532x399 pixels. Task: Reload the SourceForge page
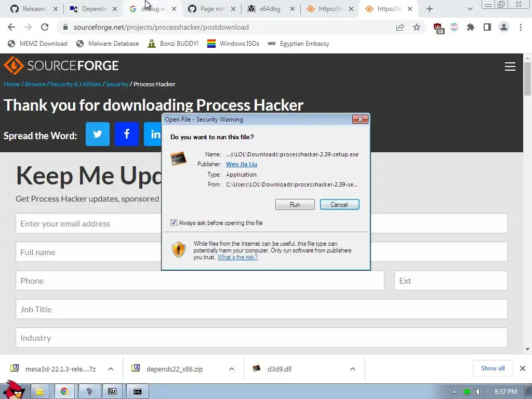(x=45, y=27)
